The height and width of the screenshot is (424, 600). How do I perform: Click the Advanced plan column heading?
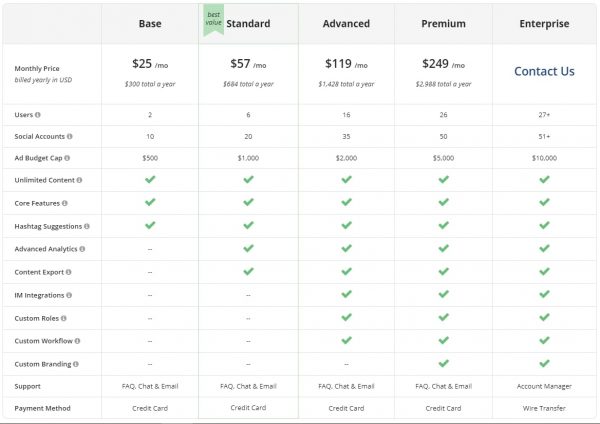[346, 24]
